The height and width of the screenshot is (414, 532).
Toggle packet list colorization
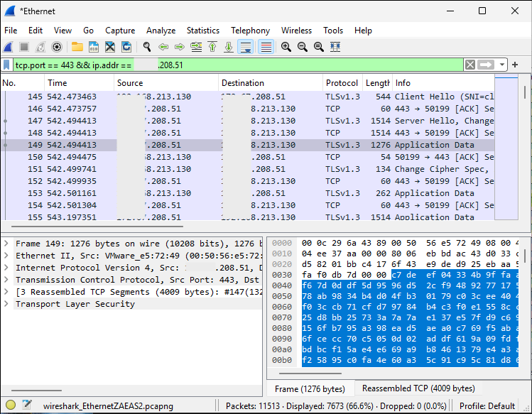[x=266, y=47]
